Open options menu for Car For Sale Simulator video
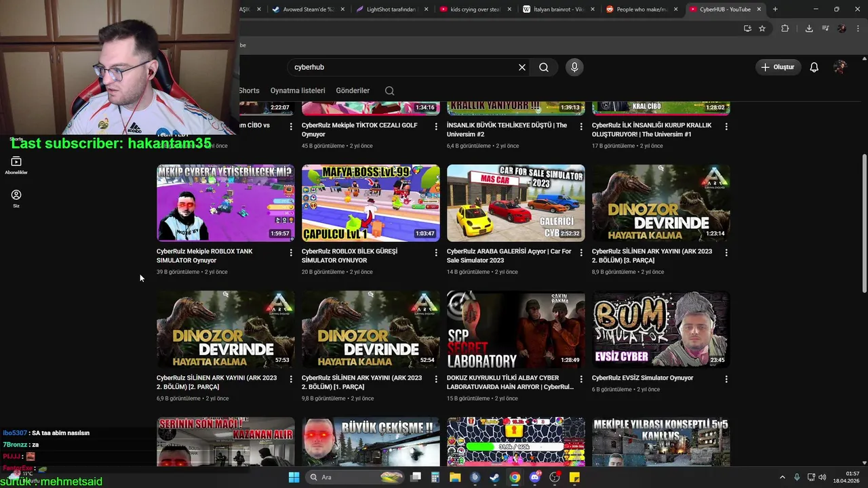This screenshot has height=488, width=868. tap(581, 252)
